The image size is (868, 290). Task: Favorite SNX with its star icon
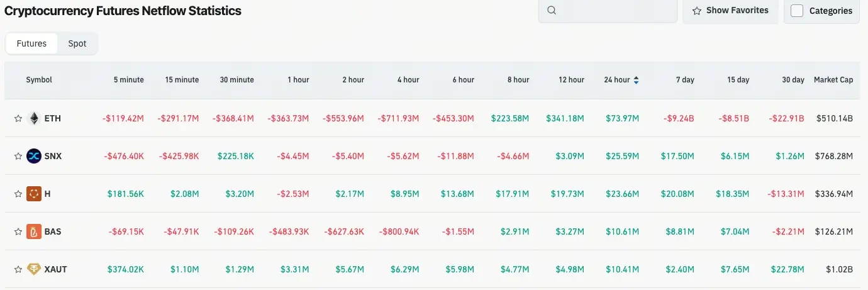pyautogui.click(x=18, y=156)
